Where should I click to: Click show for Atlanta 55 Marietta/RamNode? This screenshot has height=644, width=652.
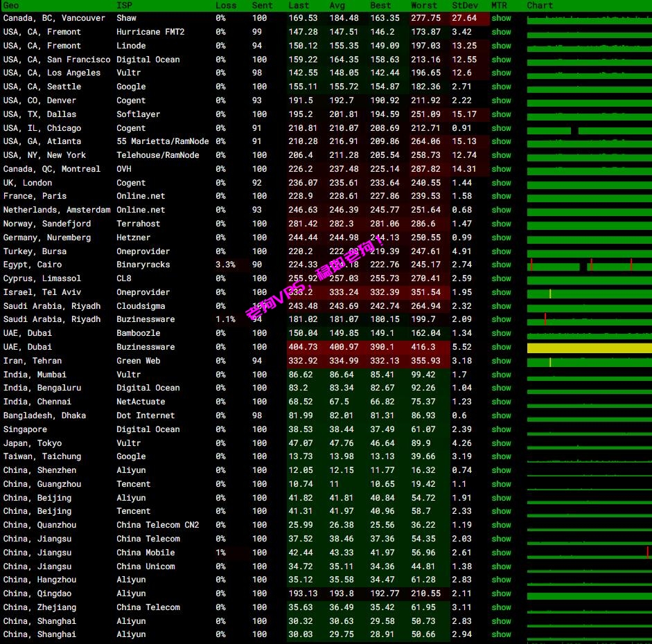(501, 141)
